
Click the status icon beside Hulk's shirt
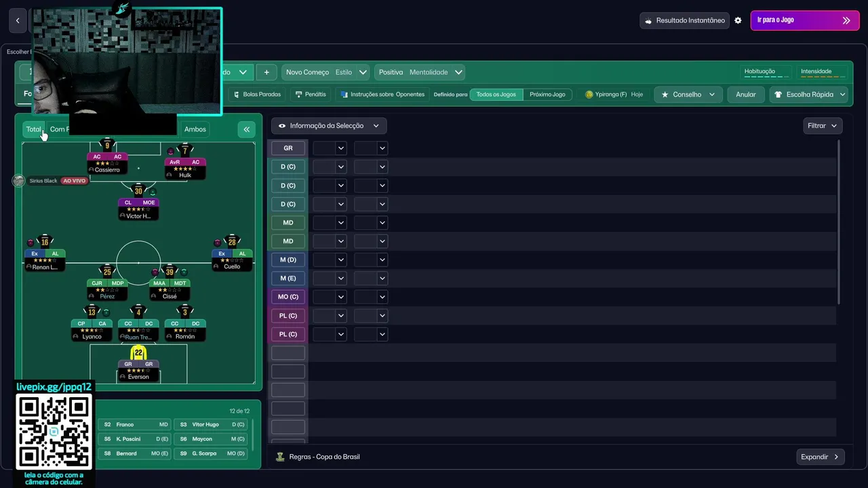tap(170, 151)
